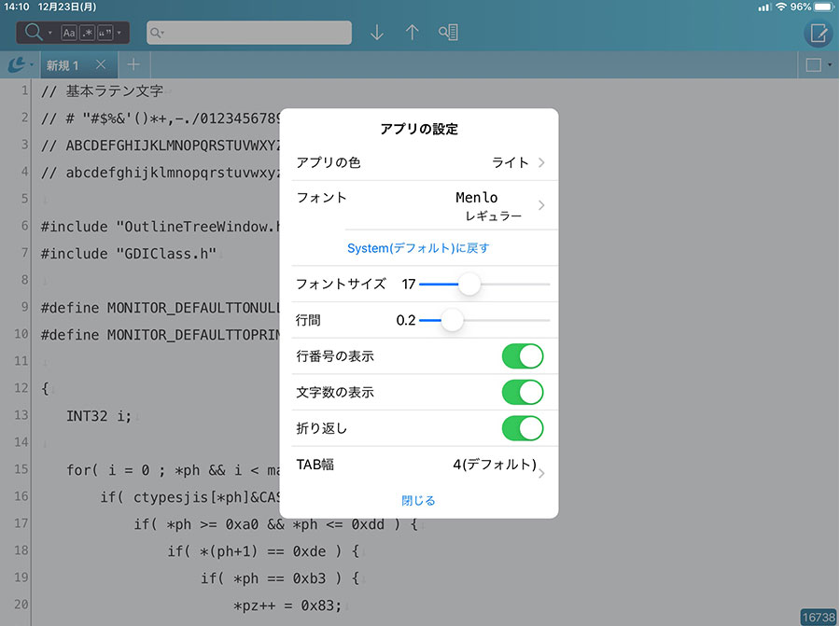Click System(デフォルト)に戻す link
Image resolution: width=840 pixels, height=626 pixels.
[418, 248]
